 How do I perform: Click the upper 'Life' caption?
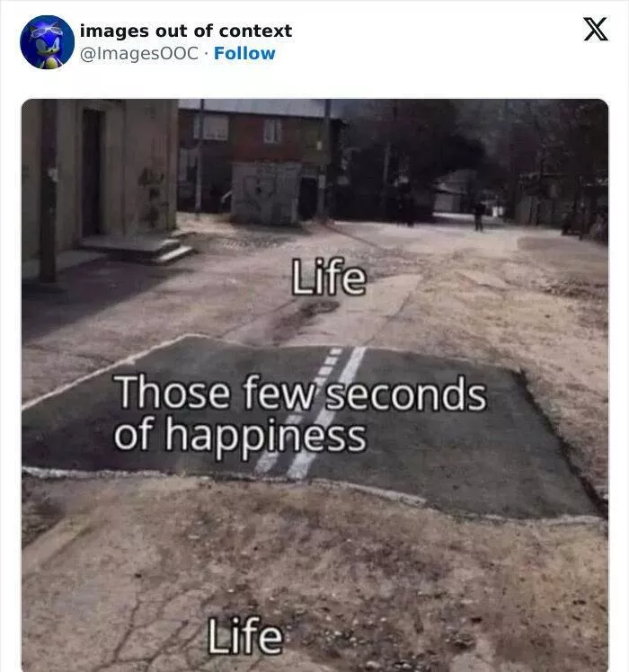[x=329, y=278]
